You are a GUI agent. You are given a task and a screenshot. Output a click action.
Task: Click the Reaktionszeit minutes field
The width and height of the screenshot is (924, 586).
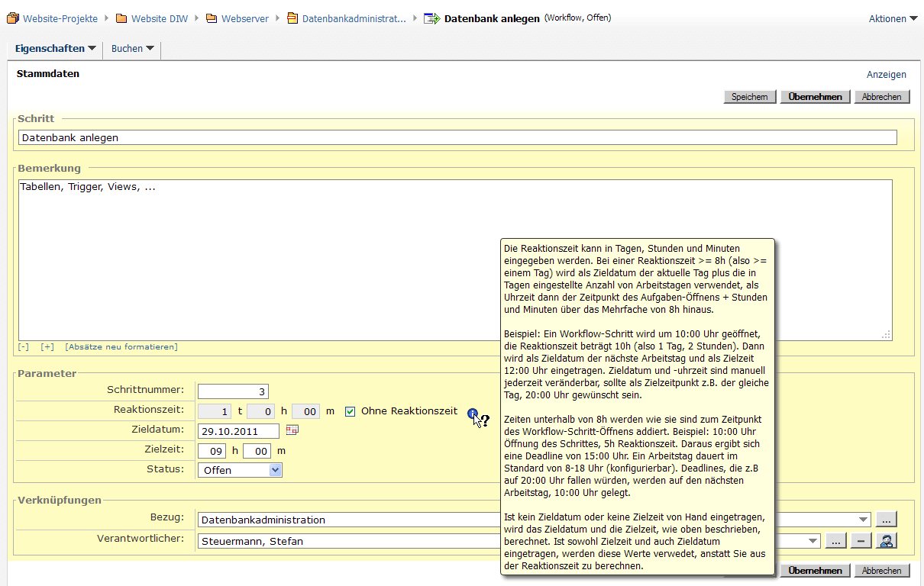[305, 411]
